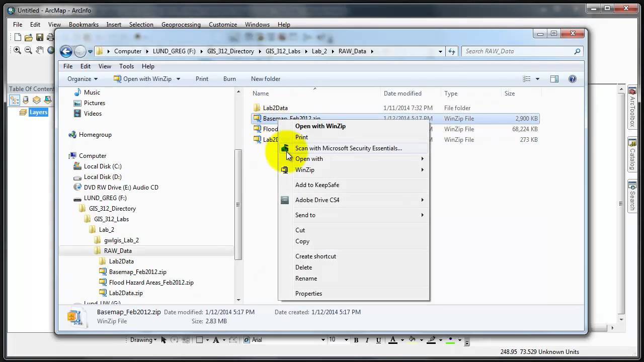Open Tools menu in Explorer window

point(126,66)
